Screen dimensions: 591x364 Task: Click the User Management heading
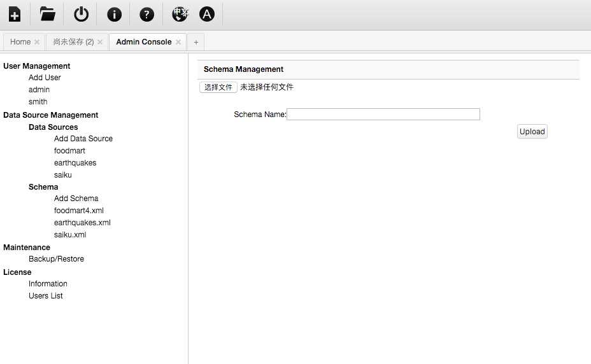36,66
